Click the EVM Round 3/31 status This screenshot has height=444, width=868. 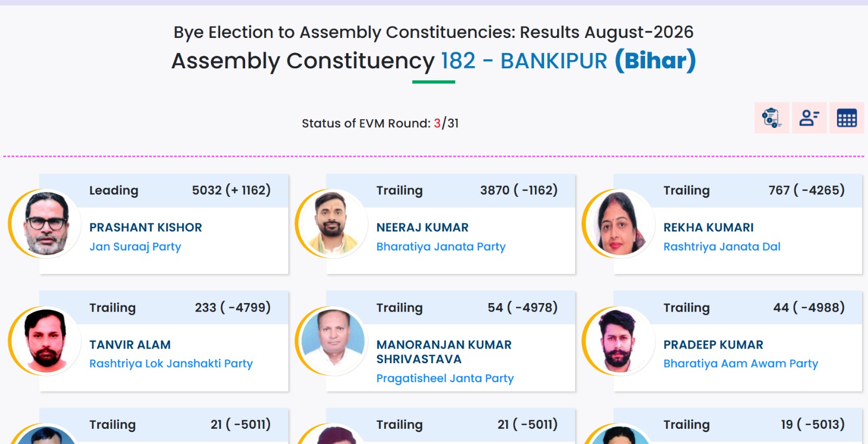pyautogui.click(x=380, y=123)
